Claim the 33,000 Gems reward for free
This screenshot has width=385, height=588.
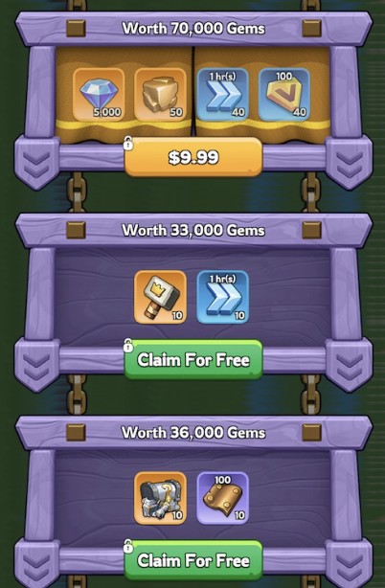[x=193, y=360]
